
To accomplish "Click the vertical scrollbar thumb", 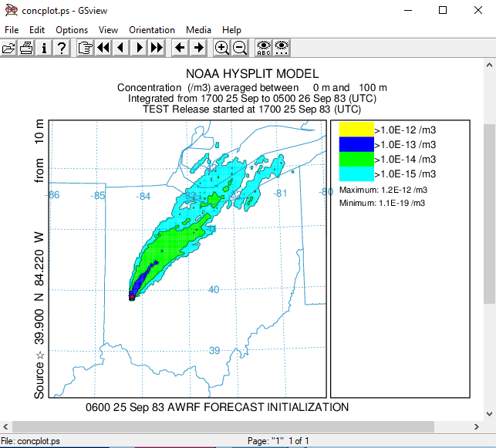I will tap(489, 216).
